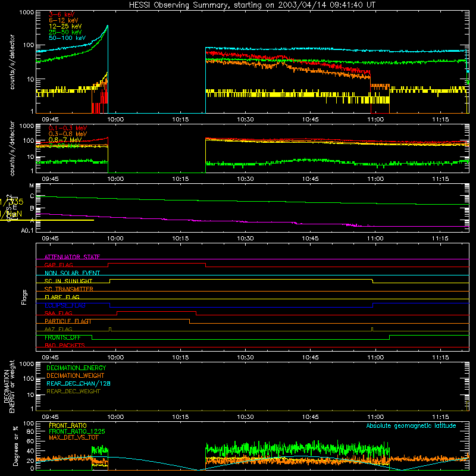
Task: Click the FRONT_RATIO legend label
Action: [x=67, y=425]
